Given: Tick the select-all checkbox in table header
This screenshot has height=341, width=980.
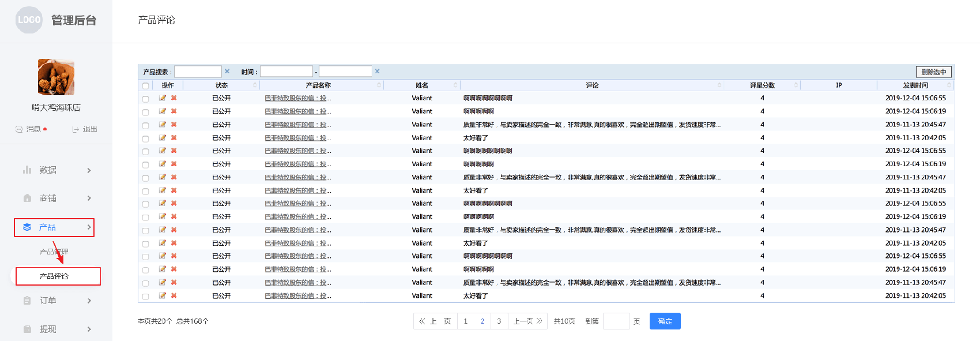Looking at the screenshot, I should (x=145, y=85).
